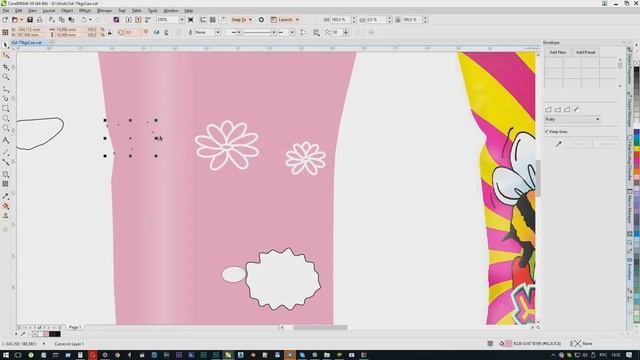The height and width of the screenshot is (360, 640).
Task: Pick the Color Eyedropper tool in toolbox
Action: tap(6, 196)
